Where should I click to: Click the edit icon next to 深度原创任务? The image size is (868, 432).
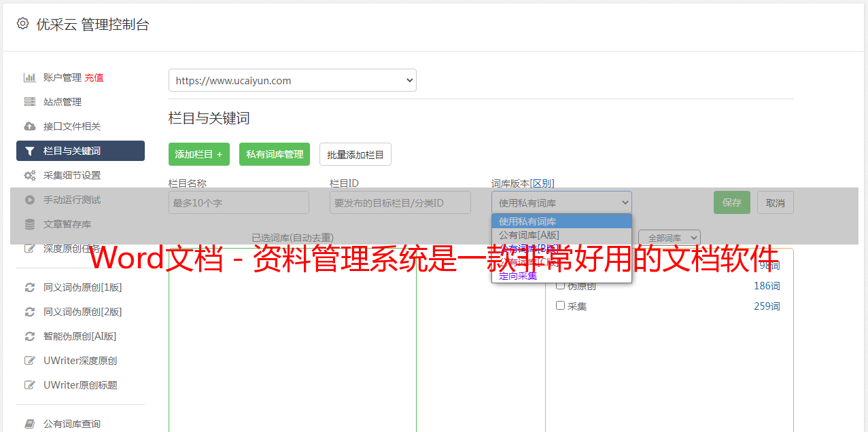(x=29, y=249)
